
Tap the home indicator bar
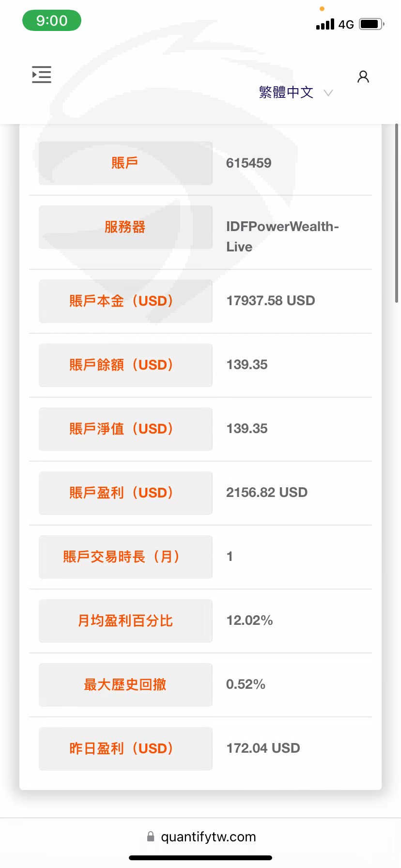(200, 858)
